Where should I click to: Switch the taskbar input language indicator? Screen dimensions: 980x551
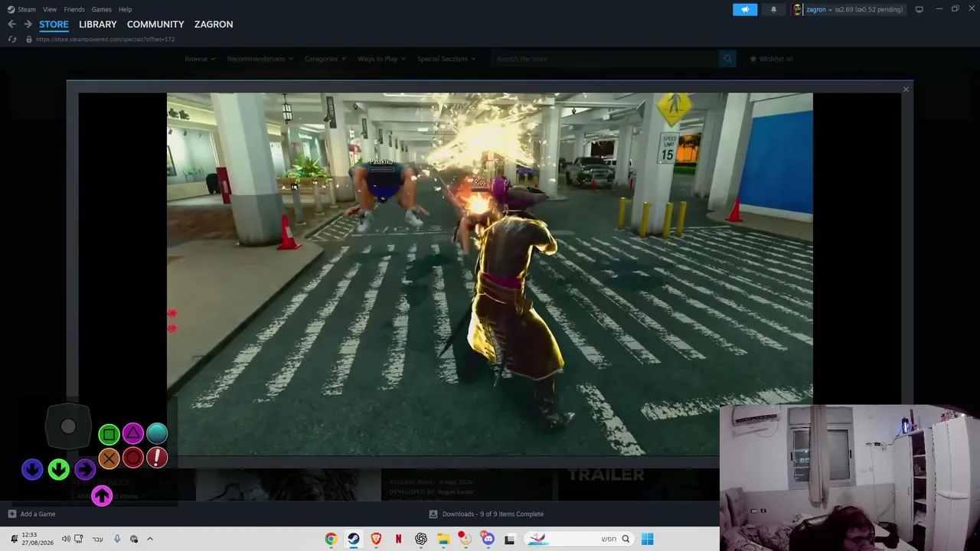click(97, 539)
